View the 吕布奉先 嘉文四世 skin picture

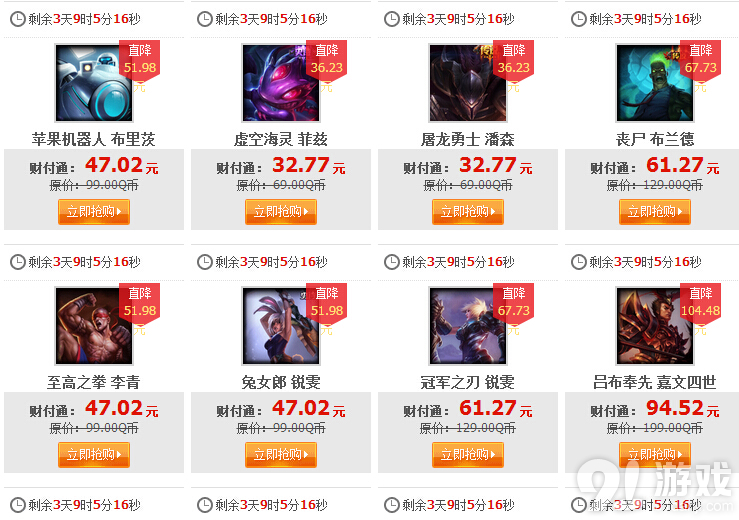(x=655, y=326)
